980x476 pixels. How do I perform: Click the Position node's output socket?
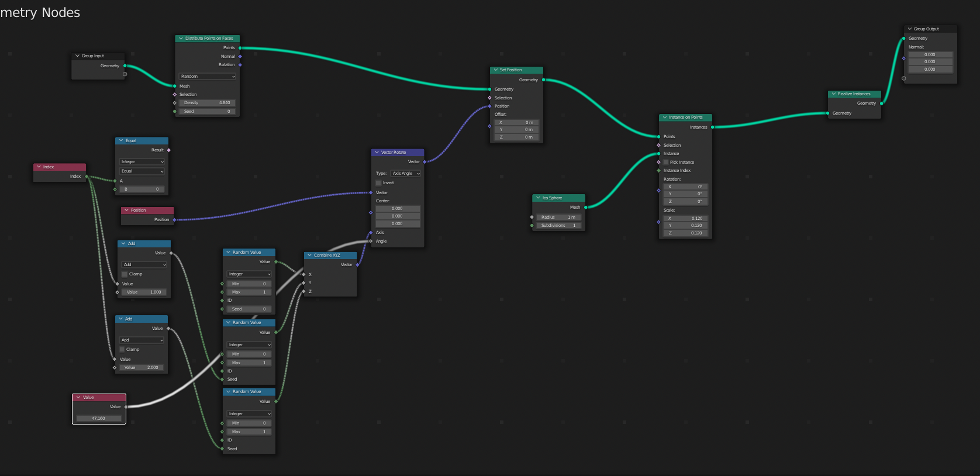(174, 220)
